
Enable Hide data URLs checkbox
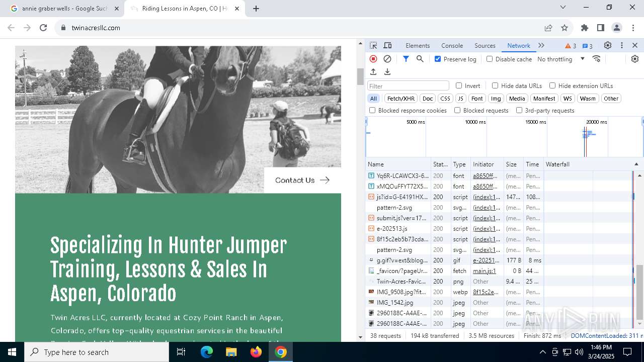coord(495,85)
